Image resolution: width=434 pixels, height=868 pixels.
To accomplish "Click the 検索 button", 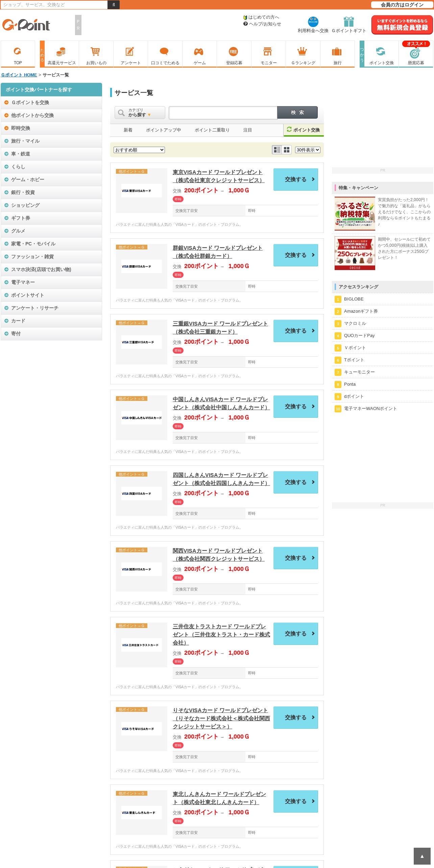I will pyautogui.click(x=297, y=112).
